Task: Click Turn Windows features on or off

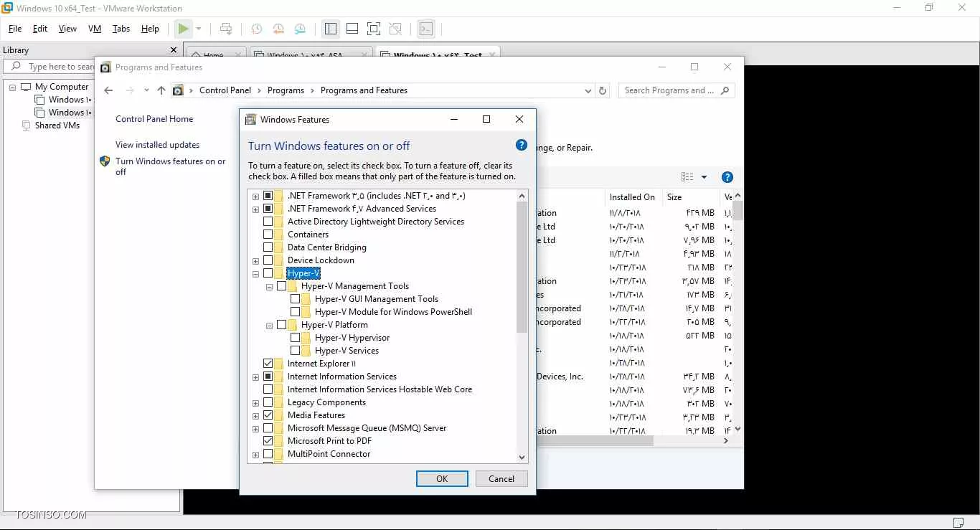Action: [170, 166]
